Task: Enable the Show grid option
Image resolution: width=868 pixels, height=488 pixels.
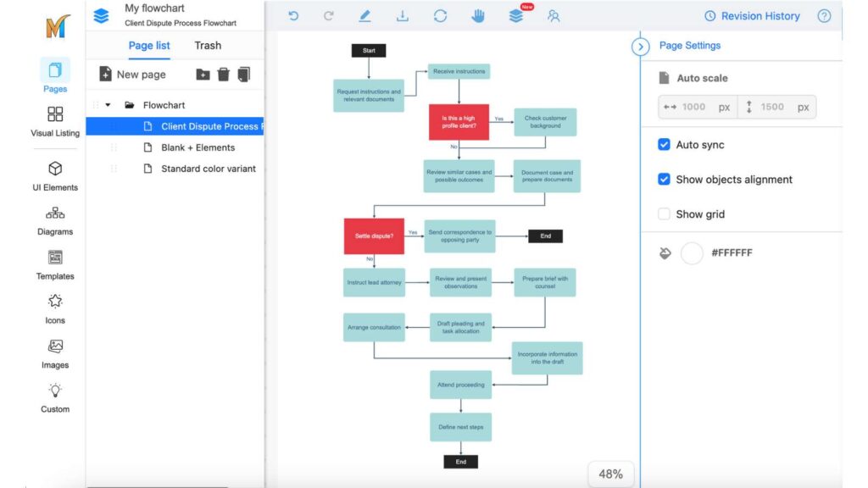Action: point(664,213)
